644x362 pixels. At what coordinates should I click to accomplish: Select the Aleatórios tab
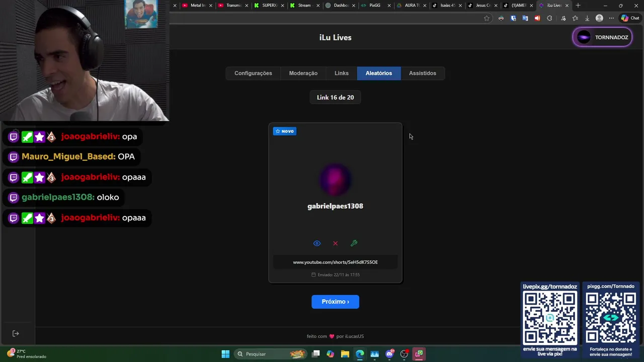379,73
